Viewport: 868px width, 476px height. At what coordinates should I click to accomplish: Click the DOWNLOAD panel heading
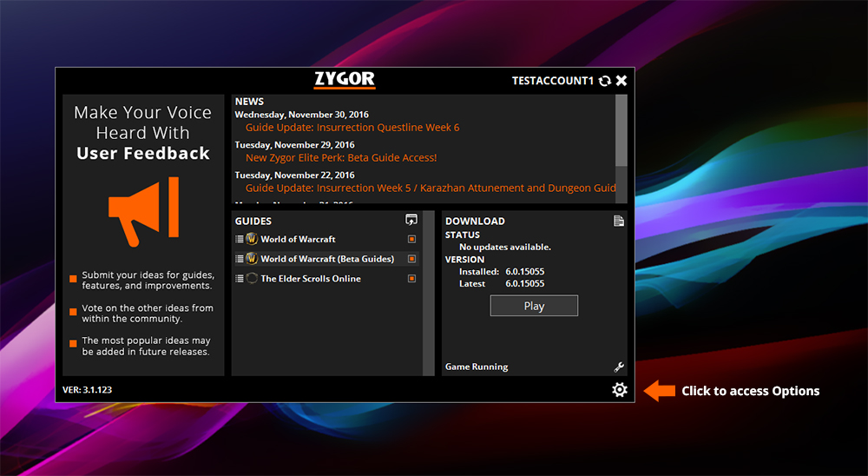tap(475, 221)
